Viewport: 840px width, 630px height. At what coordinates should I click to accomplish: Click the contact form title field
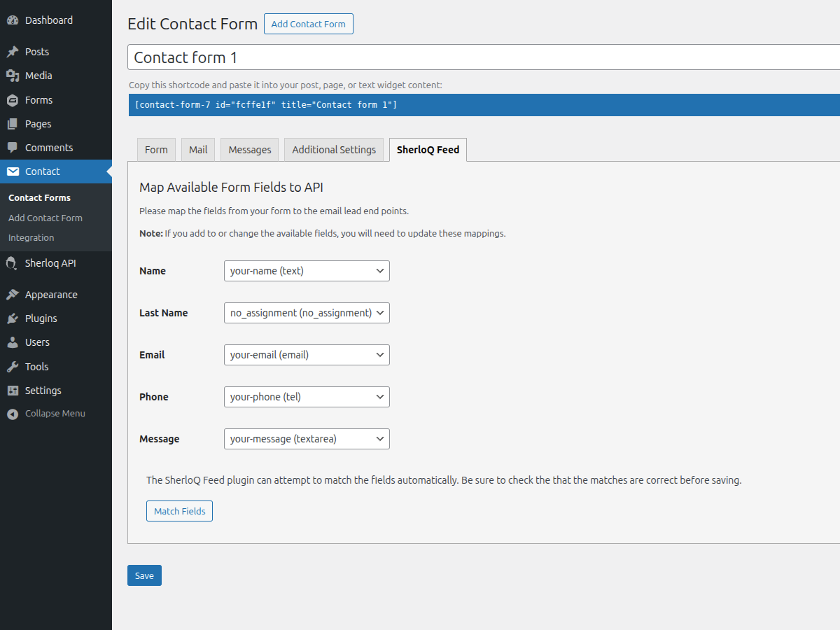[483, 57]
